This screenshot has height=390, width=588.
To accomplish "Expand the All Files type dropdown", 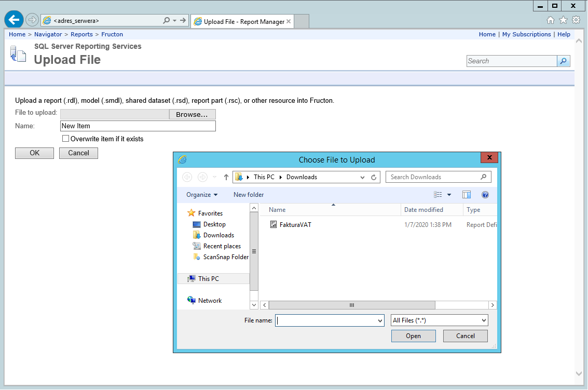I will 439,320.
